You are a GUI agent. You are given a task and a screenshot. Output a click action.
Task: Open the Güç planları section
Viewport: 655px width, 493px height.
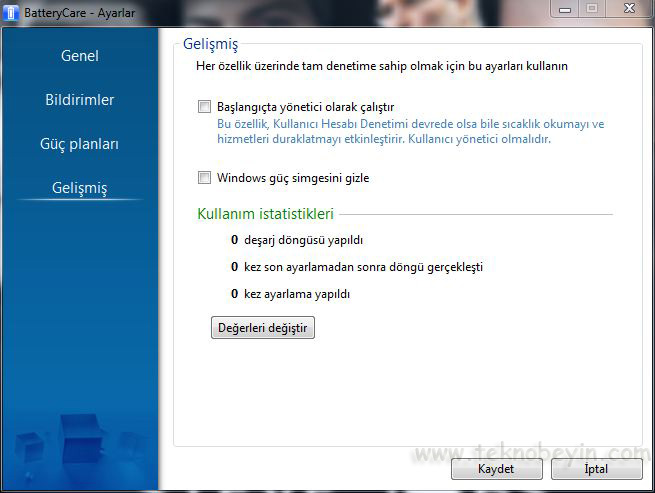coord(79,144)
